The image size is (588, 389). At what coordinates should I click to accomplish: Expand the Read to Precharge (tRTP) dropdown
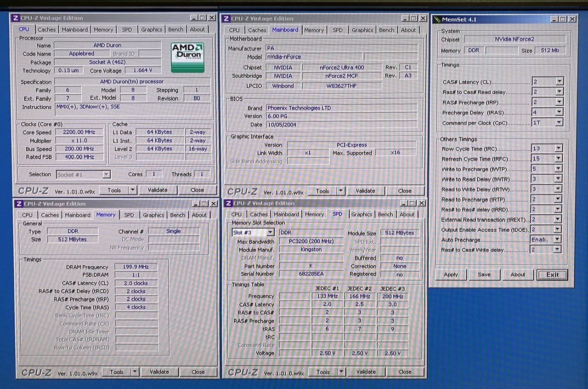558,199
